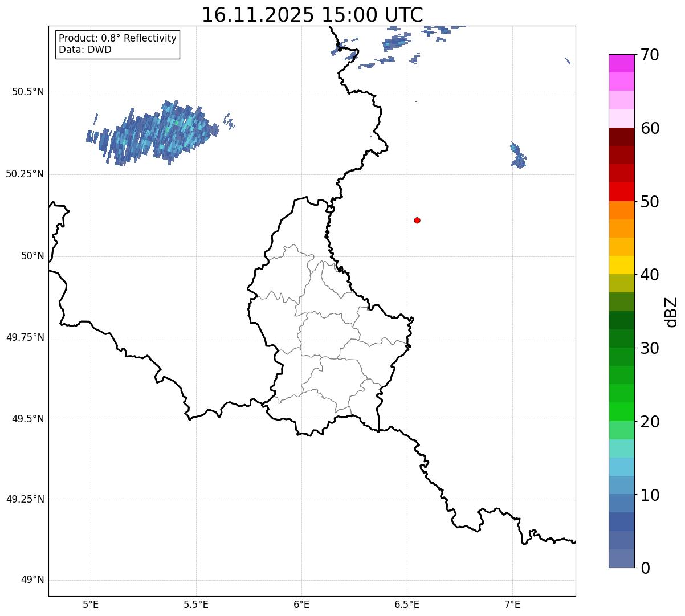Click the '7°E' longitude label
The height and width of the screenshot is (616, 685).
tap(512, 604)
